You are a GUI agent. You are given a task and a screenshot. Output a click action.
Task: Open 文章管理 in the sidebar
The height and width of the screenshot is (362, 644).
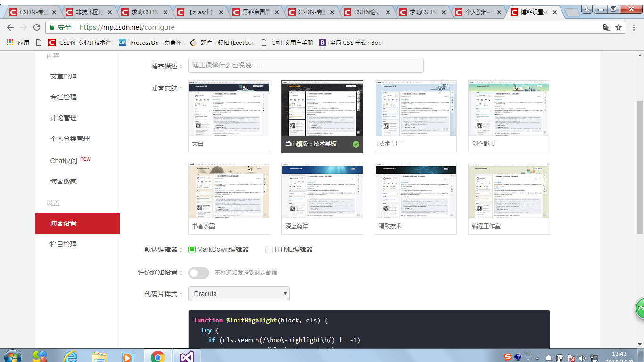63,76
